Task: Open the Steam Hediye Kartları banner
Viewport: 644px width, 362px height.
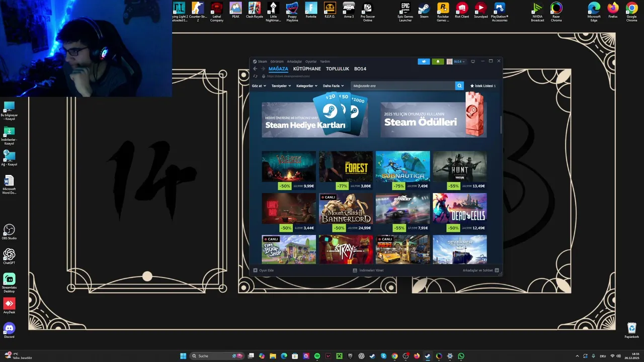Action: pos(314,120)
